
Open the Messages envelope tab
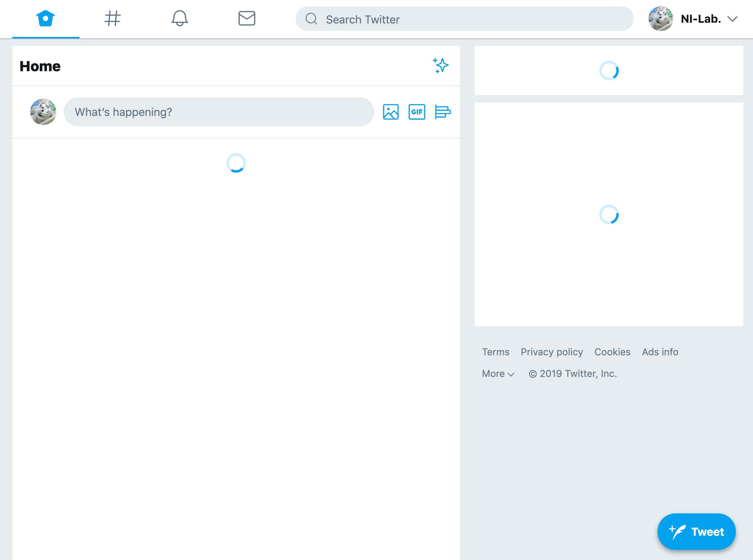click(247, 18)
